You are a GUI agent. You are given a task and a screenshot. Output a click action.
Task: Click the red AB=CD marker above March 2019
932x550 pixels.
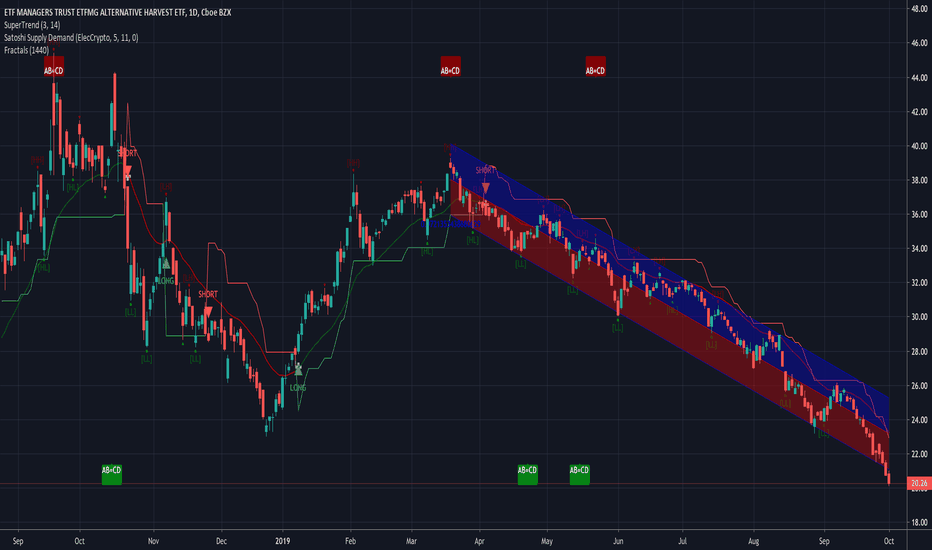click(x=450, y=67)
